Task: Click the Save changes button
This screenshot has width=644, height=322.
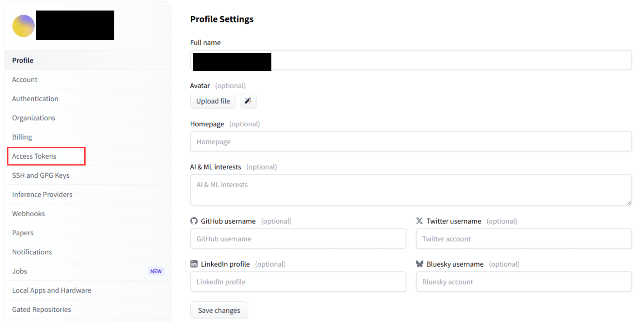Action: tap(219, 310)
